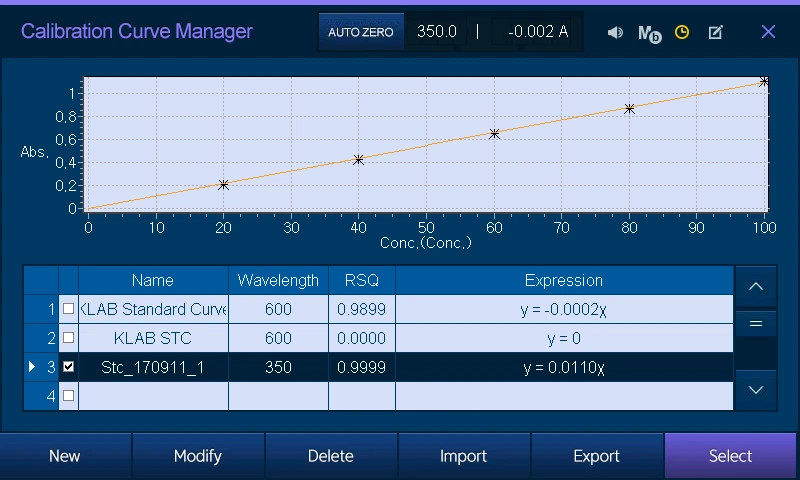
Task: Export the calibration curve
Action: [597, 456]
